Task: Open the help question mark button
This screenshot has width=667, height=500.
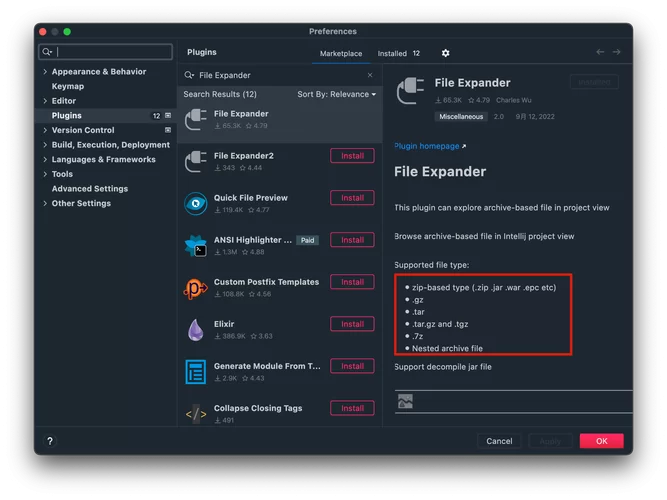Action: [x=50, y=441]
